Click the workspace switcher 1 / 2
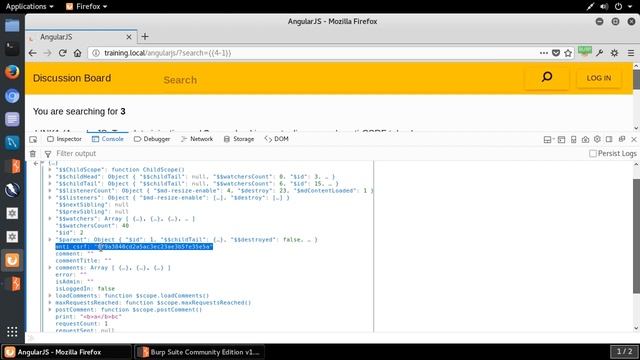Viewport: 640px width, 360px height. [x=624, y=351]
